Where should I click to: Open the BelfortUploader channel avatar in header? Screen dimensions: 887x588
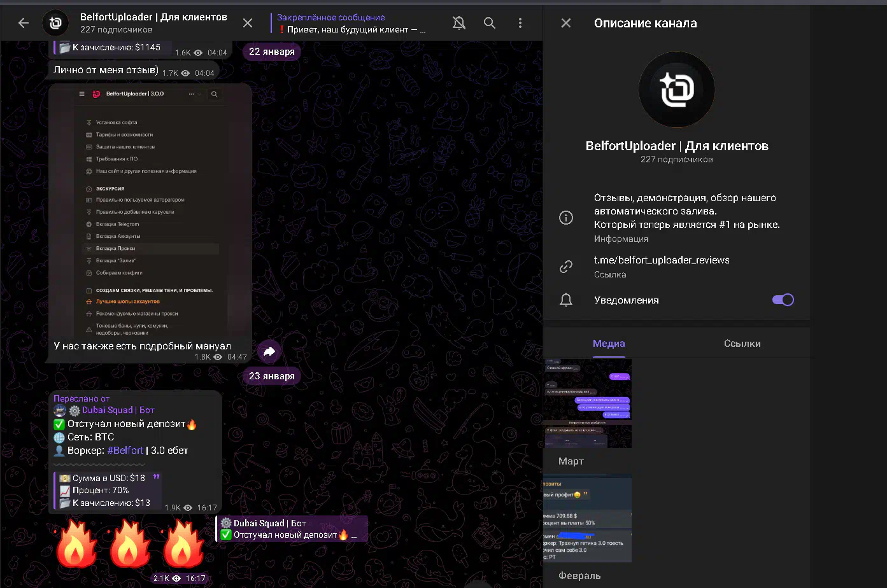coord(55,23)
